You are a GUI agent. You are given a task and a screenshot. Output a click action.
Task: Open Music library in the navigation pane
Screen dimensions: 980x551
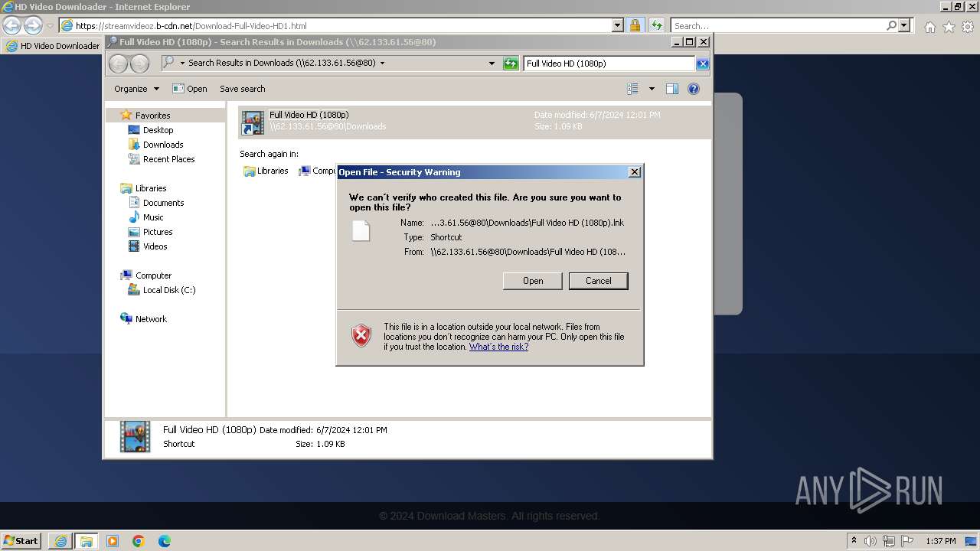point(153,217)
